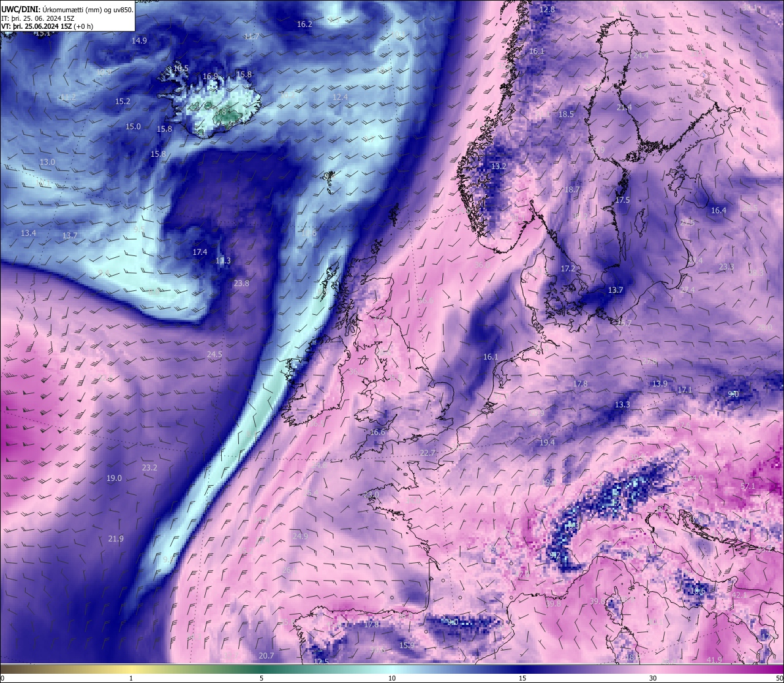Screen dimensions: 784x683
Task: Click the 16.2 value north of Iceland
Action: [x=304, y=25]
